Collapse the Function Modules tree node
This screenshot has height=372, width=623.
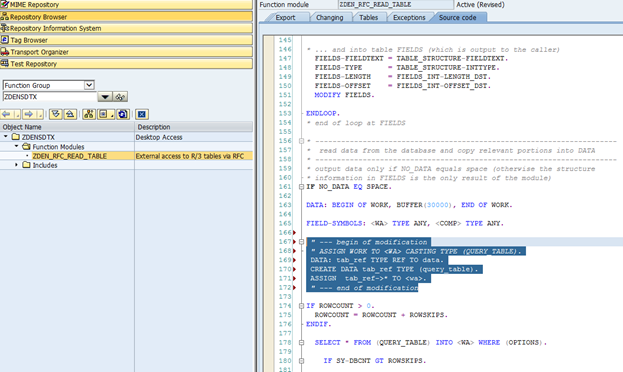tap(16, 146)
